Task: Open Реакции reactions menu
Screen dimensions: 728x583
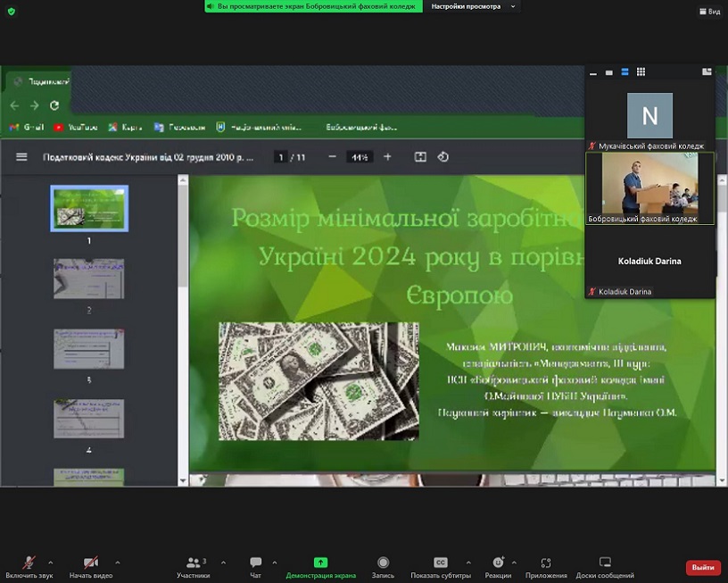Action: click(x=498, y=567)
